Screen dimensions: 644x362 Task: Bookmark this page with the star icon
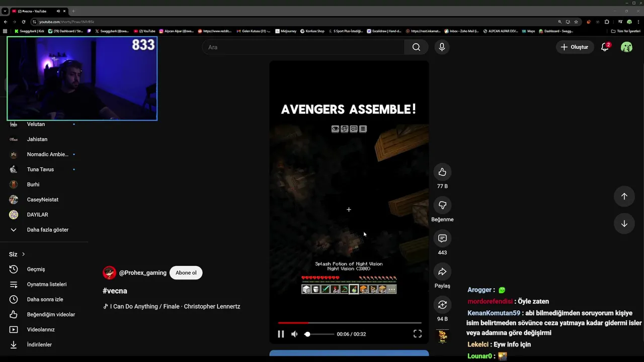tap(576, 22)
